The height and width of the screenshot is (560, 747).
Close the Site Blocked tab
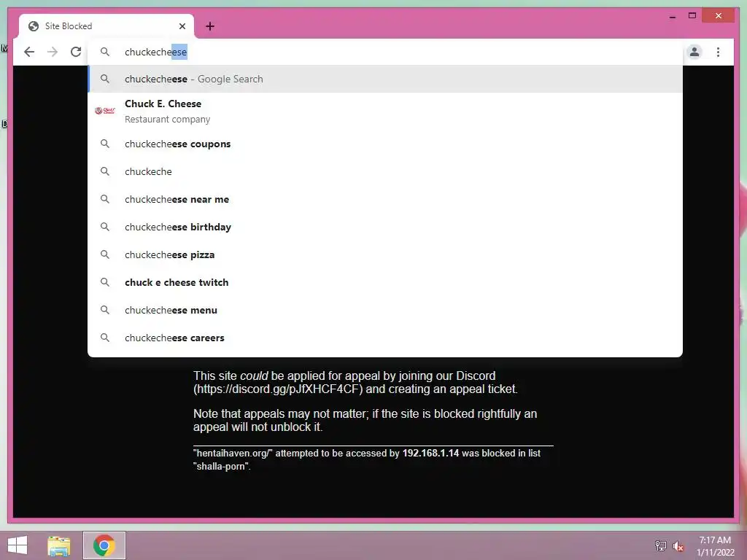(182, 26)
